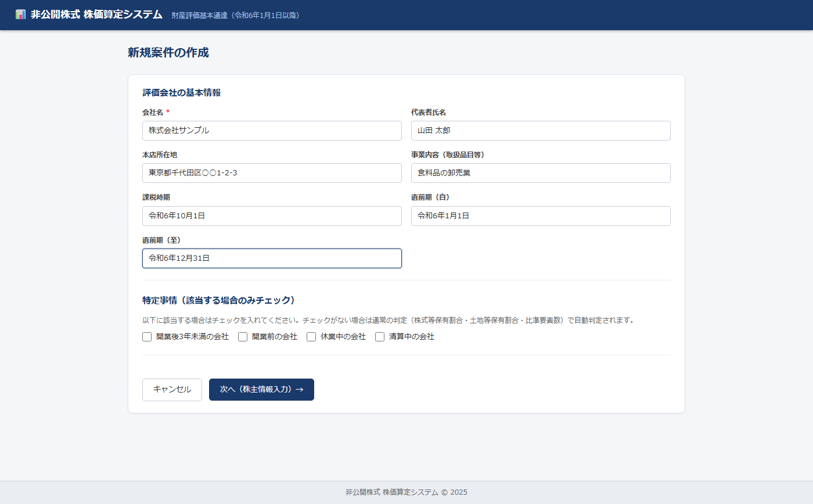The height and width of the screenshot is (504, 813).
Task: Click the 課税時期 field label
Action: tap(156, 197)
